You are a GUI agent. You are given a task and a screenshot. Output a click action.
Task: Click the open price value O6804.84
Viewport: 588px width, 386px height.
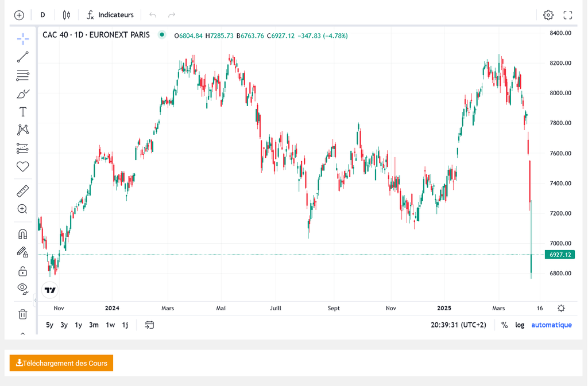pos(188,36)
